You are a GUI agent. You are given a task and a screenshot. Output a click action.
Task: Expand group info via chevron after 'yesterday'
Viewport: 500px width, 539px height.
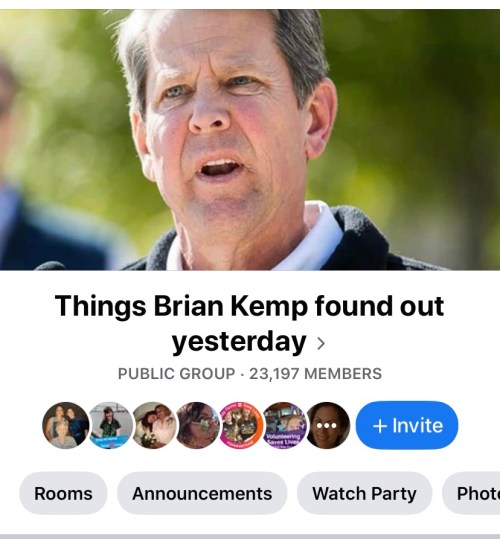point(321,343)
